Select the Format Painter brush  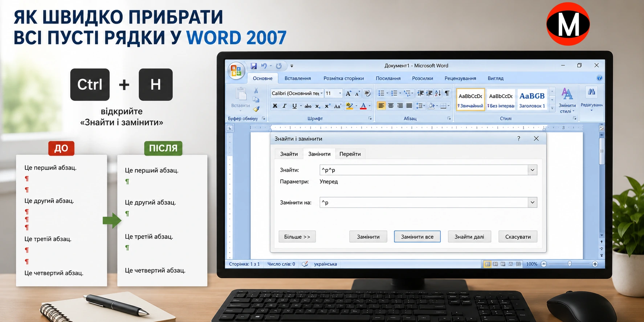[256, 109]
